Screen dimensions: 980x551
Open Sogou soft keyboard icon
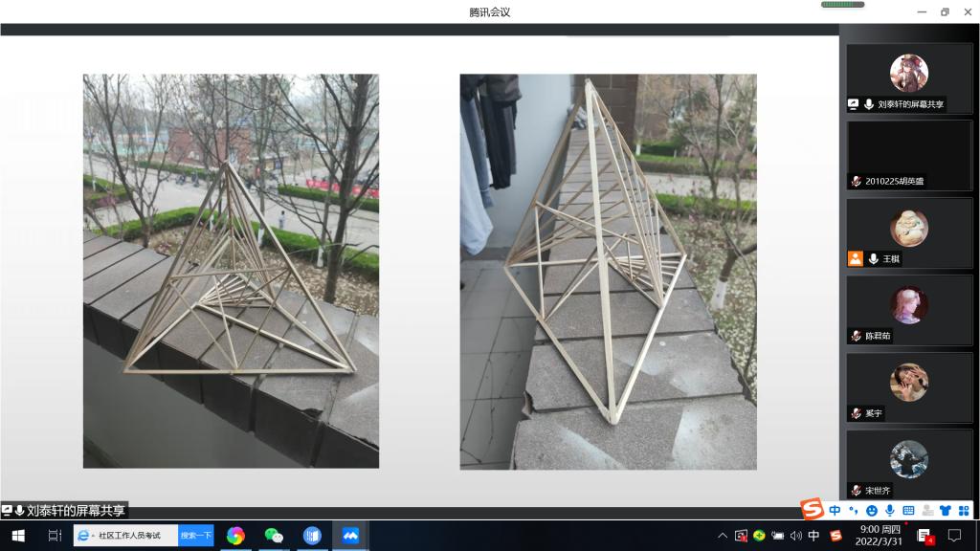[x=908, y=511]
